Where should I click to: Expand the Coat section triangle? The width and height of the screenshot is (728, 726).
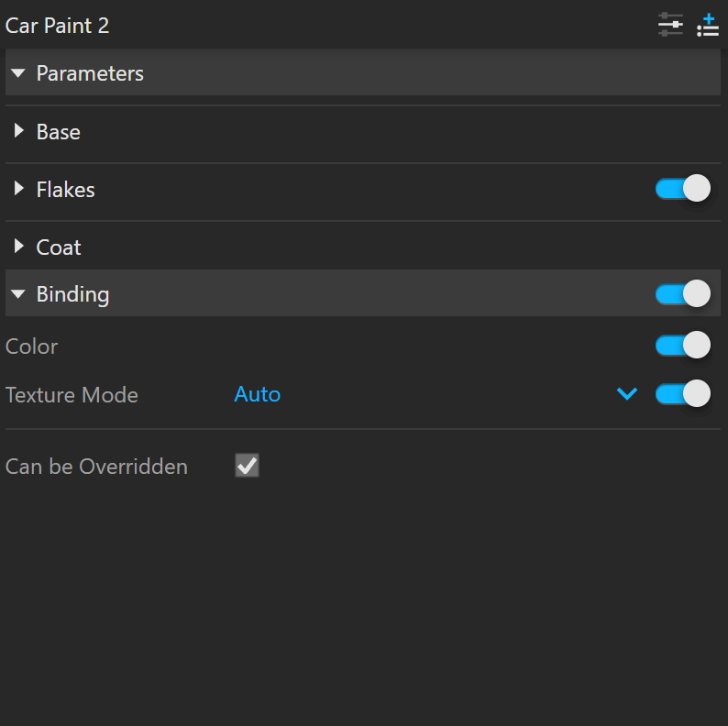(18, 246)
